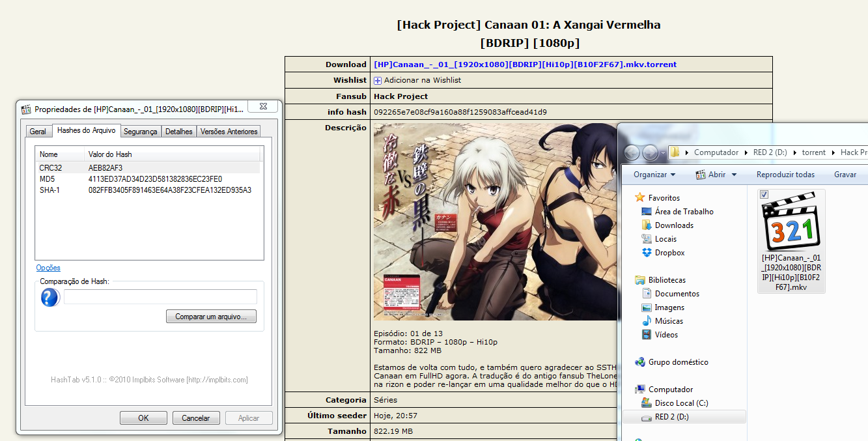This screenshot has height=441, width=868.
Task: Click Gravar in Explorer toolbar
Action: tap(845, 175)
